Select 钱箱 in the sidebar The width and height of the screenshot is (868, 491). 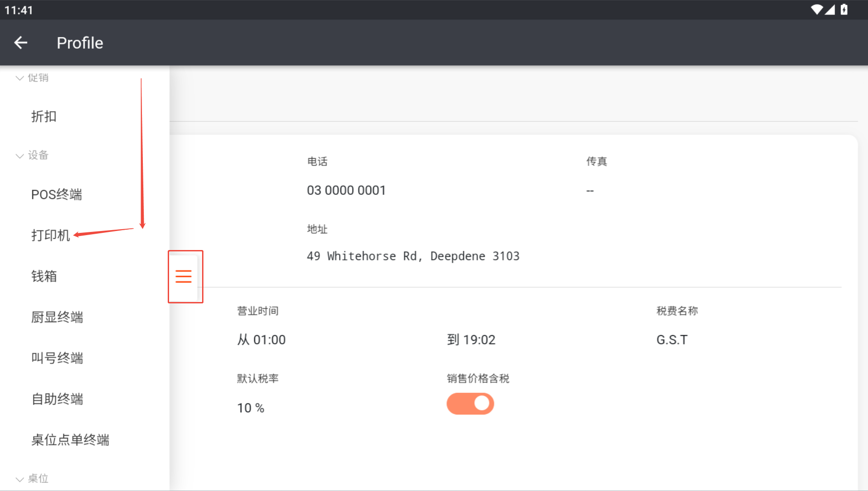(x=44, y=276)
